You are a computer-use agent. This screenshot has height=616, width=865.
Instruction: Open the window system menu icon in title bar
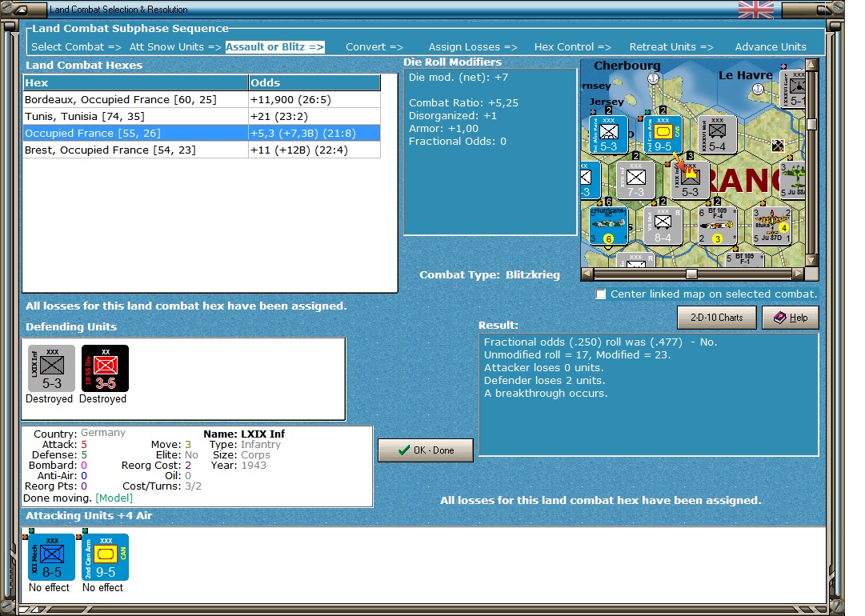pos(20,10)
